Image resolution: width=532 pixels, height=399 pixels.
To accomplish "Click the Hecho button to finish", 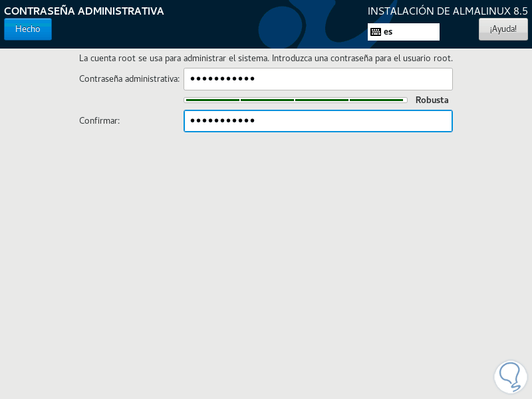I will 28,29.
